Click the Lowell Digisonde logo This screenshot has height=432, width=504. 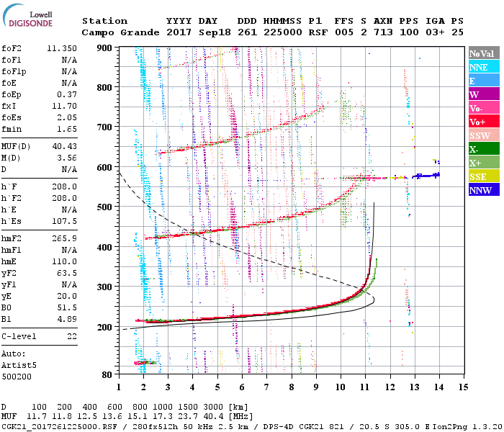coord(27,16)
